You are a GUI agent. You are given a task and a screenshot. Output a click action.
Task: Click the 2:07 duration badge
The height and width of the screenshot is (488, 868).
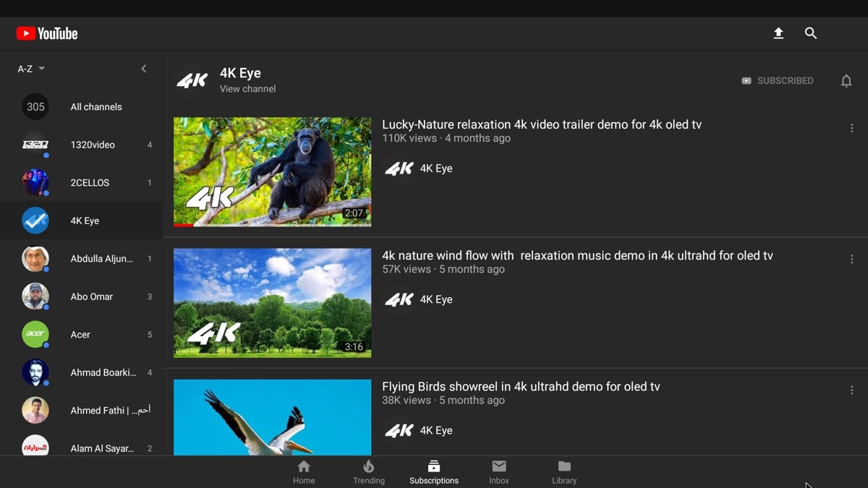point(354,214)
